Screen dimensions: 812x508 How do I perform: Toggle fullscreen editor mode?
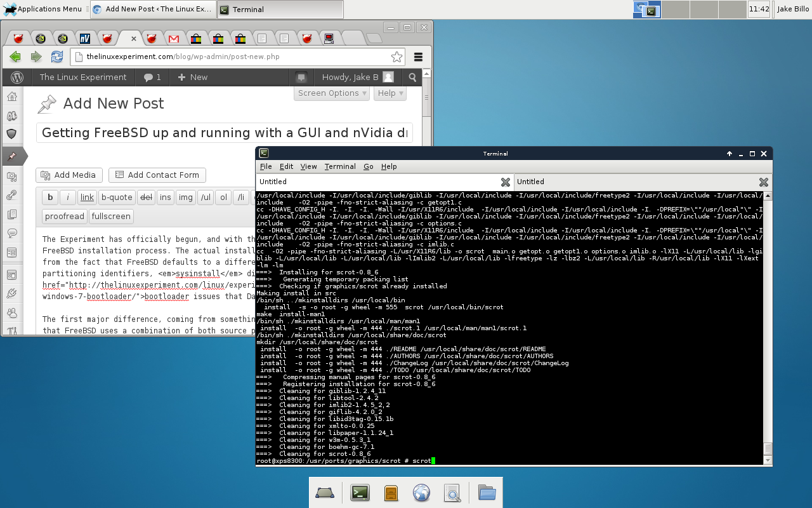pos(111,217)
